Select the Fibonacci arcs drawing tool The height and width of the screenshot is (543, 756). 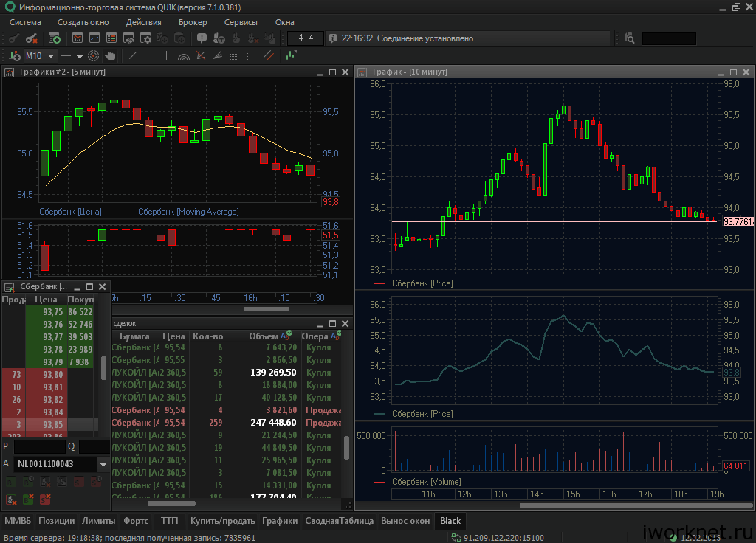click(x=183, y=55)
